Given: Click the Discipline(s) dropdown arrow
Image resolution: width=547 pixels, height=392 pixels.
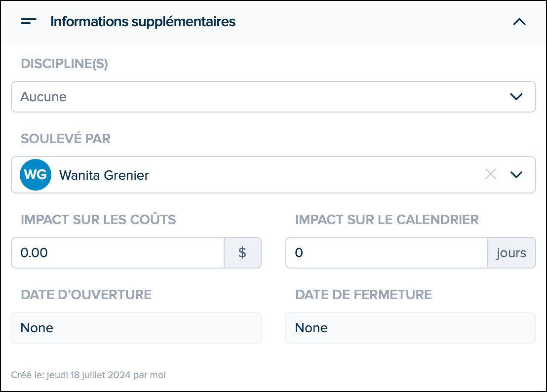Looking at the screenshot, I should click(x=516, y=97).
